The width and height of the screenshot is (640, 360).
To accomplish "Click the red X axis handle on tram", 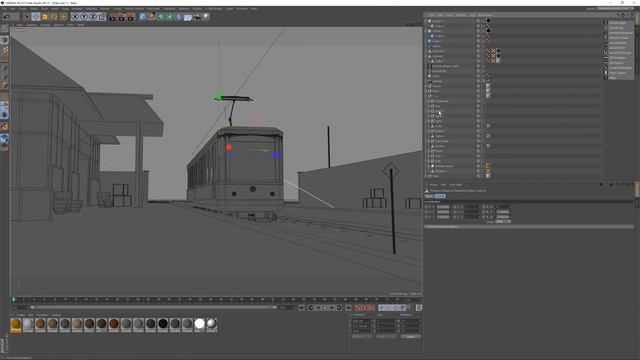I will (x=229, y=147).
